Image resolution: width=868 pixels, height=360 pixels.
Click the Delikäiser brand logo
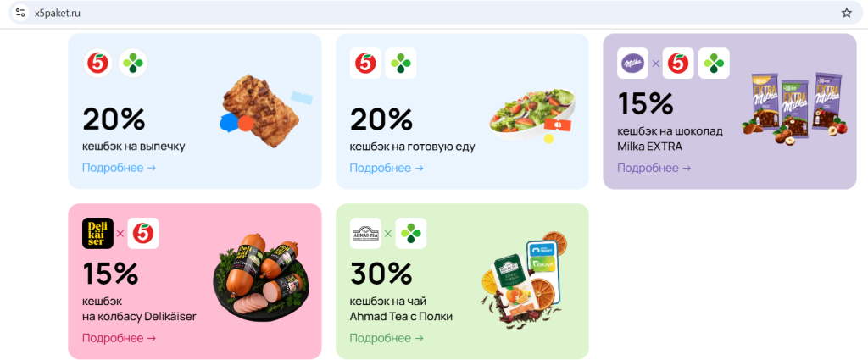pos(98,233)
